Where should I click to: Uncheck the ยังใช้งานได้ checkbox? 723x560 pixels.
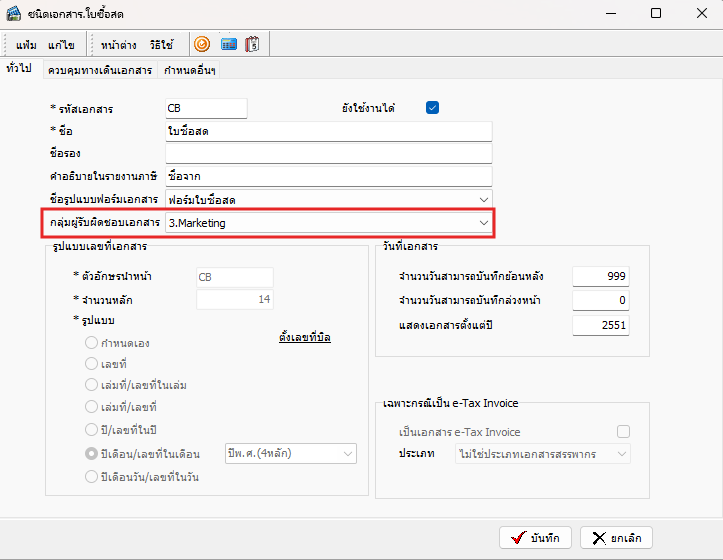(x=433, y=108)
